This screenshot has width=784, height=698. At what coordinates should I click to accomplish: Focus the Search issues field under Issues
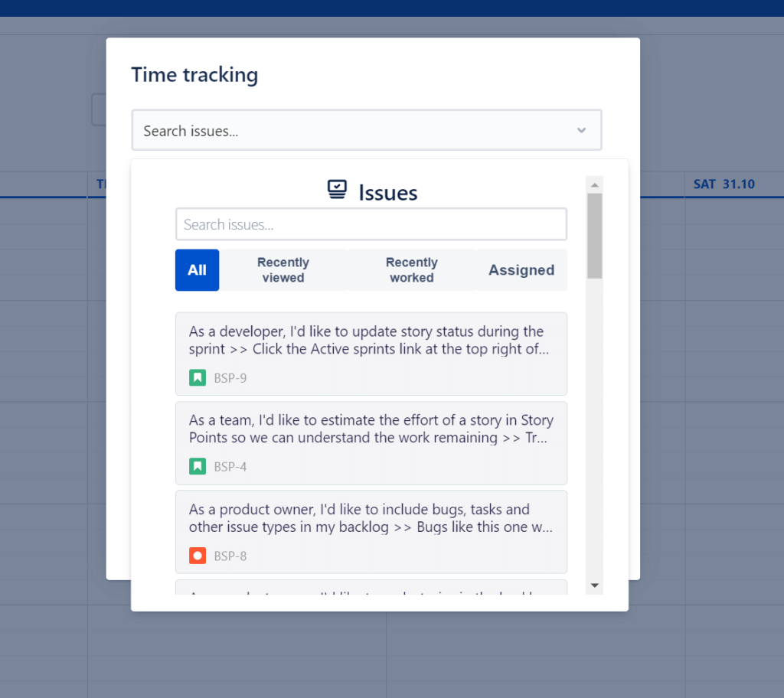(x=371, y=224)
